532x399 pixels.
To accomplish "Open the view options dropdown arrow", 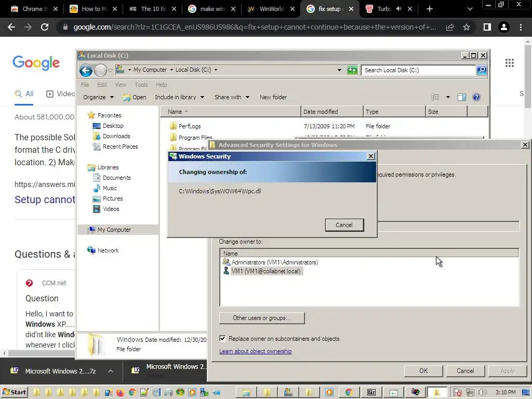I will [448, 97].
